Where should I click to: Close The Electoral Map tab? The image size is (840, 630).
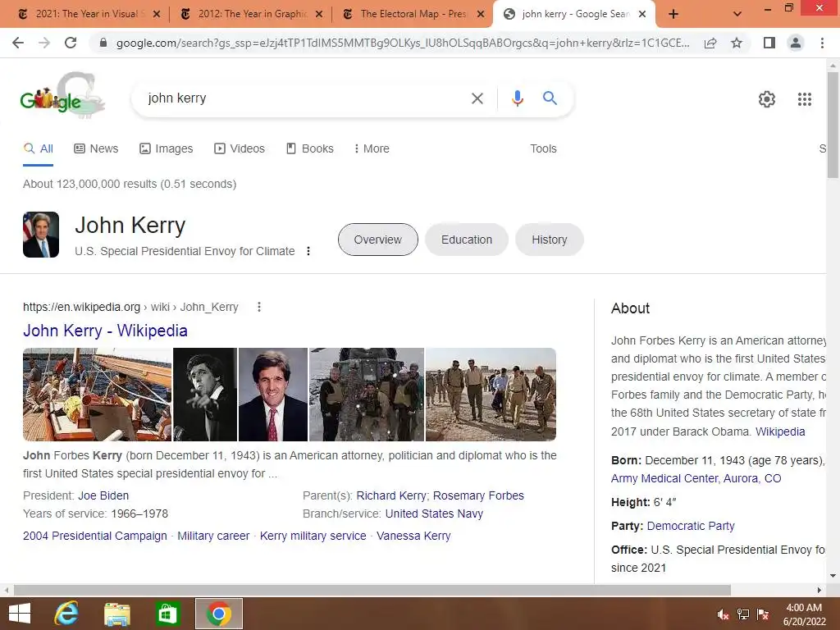[481, 15]
